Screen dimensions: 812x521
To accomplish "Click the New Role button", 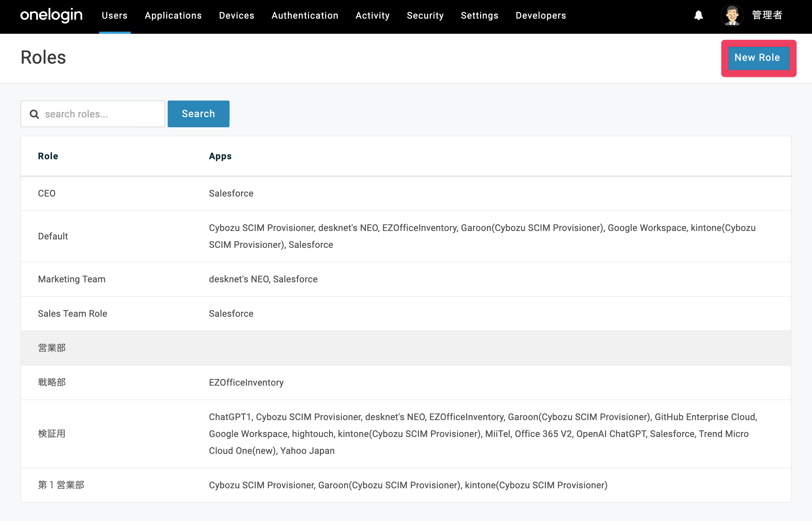I will point(759,58).
